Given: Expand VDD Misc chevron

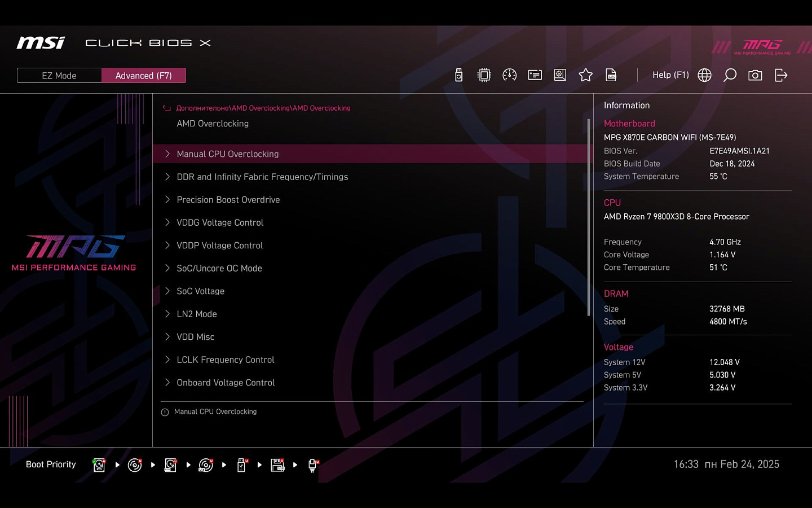Looking at the screenshot, I should pos(167,336).
